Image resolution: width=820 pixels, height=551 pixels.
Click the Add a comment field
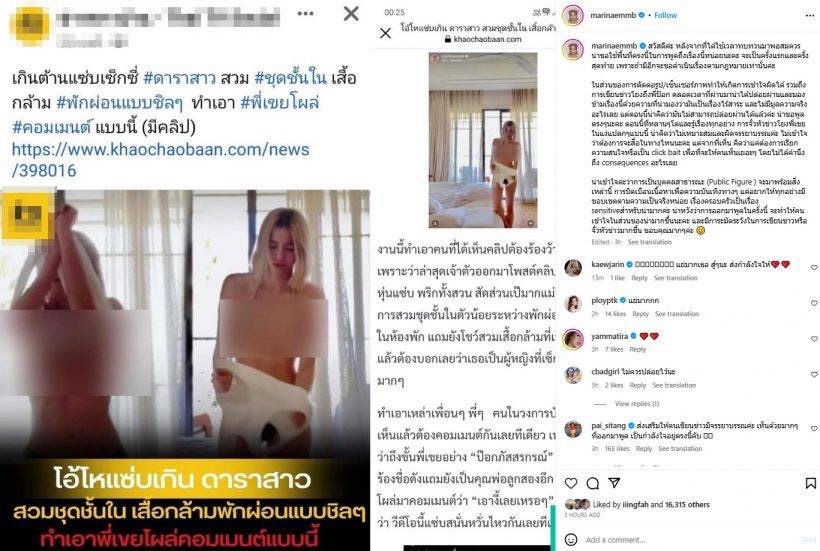tap(690, 539)
